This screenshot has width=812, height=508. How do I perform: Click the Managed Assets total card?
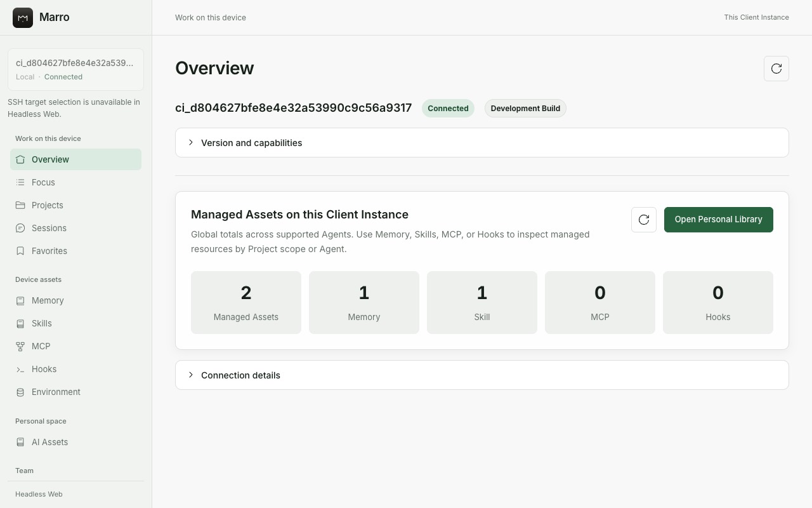coord(246,302)
